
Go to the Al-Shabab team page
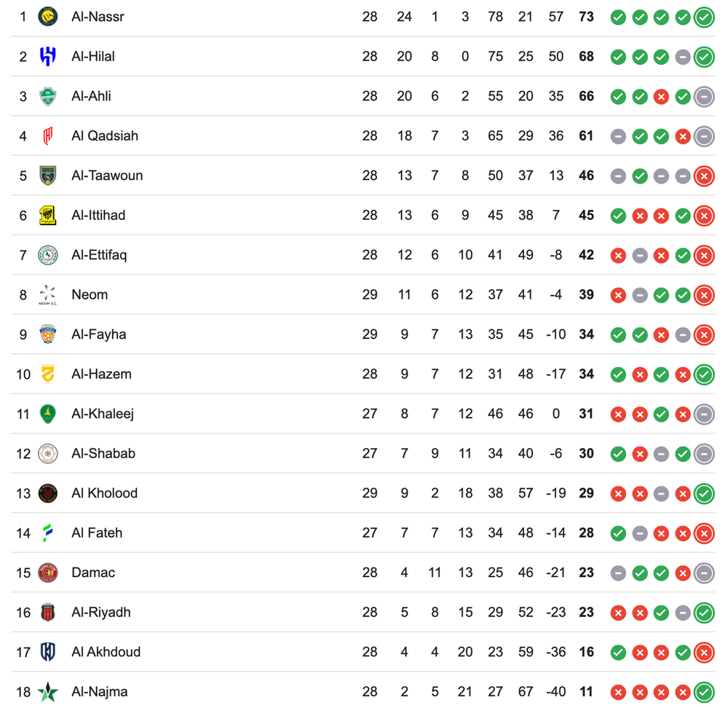[103, 453]
